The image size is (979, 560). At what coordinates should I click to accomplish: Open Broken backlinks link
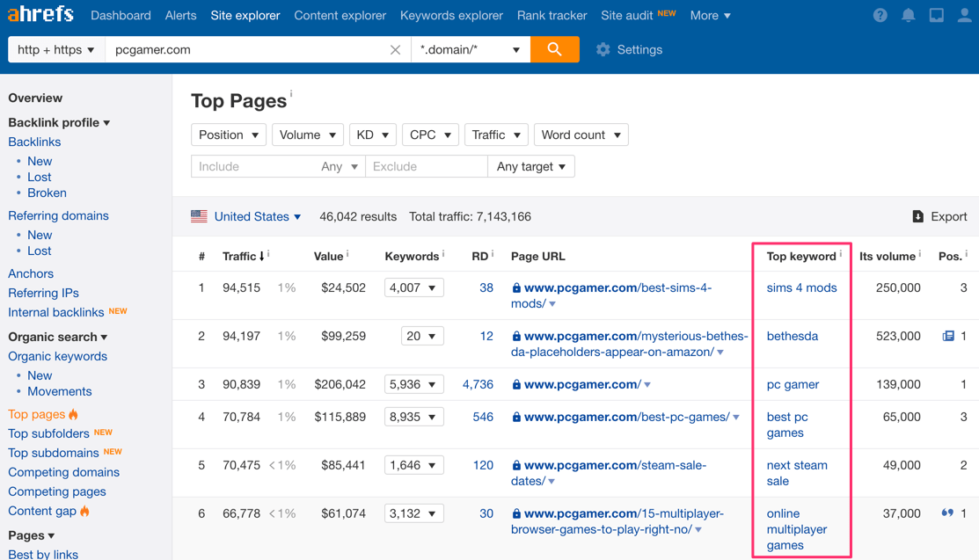47,193
